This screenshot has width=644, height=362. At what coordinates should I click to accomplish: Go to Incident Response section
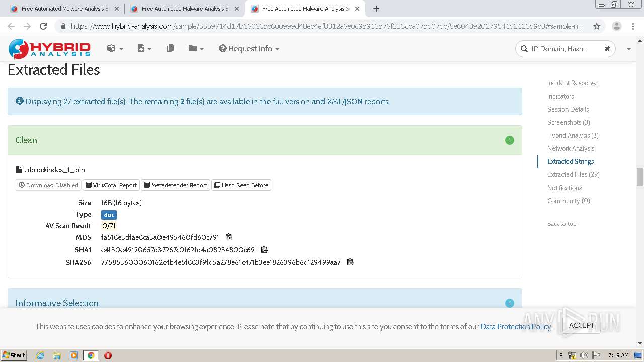pos(572,83)
